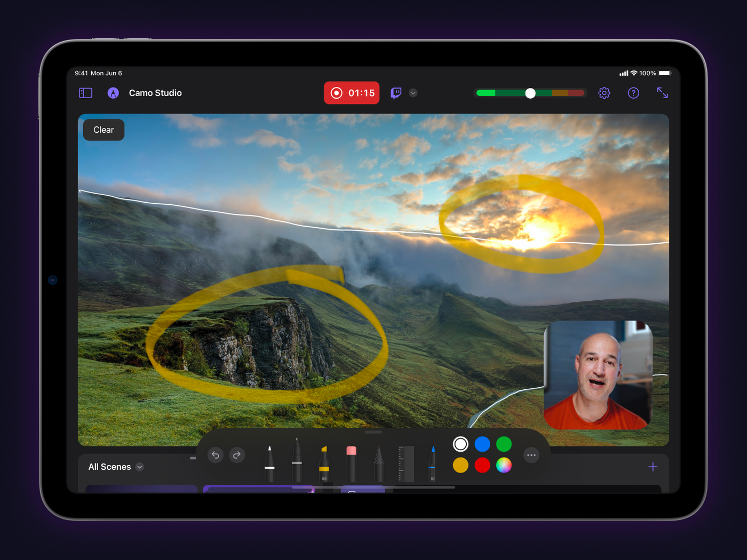The height and width of the screenshot is (560, 747).
Task: Choose the green color swatch
Action: click(504, 444)
